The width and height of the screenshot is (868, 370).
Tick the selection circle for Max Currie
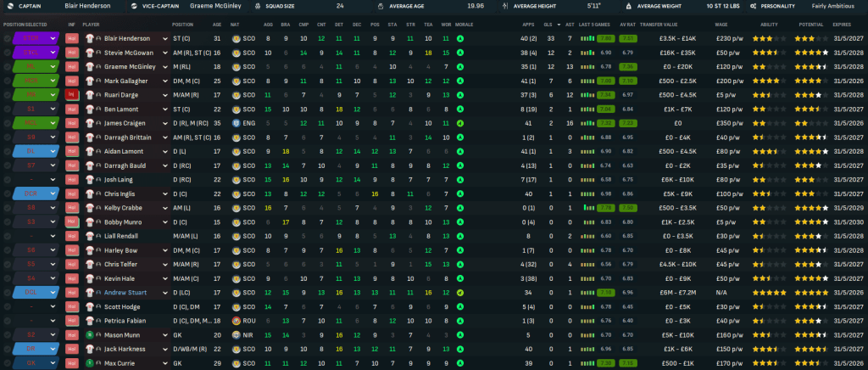click(x=8, y=363)
